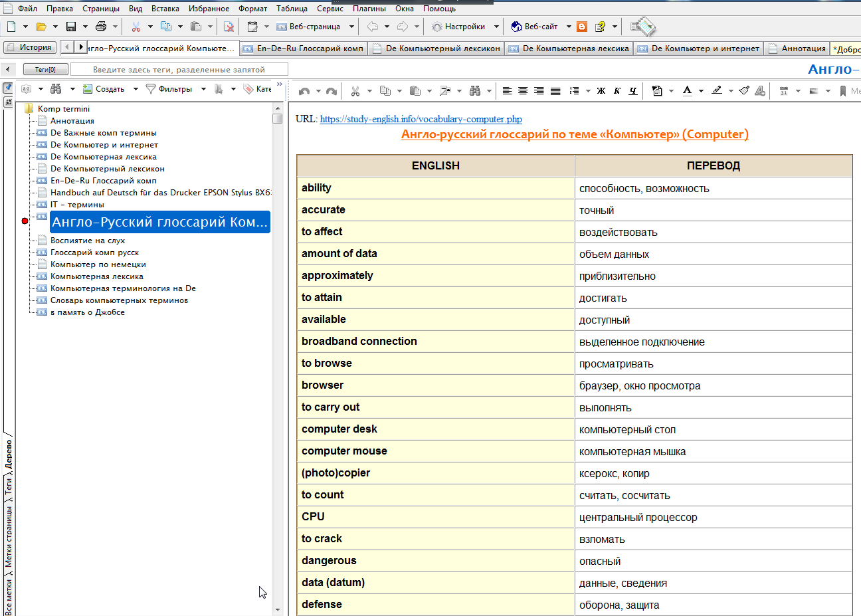This screenshot has width=861, height=616.
Task: Open the font color dropdown arrow
Action: (701, 91)
